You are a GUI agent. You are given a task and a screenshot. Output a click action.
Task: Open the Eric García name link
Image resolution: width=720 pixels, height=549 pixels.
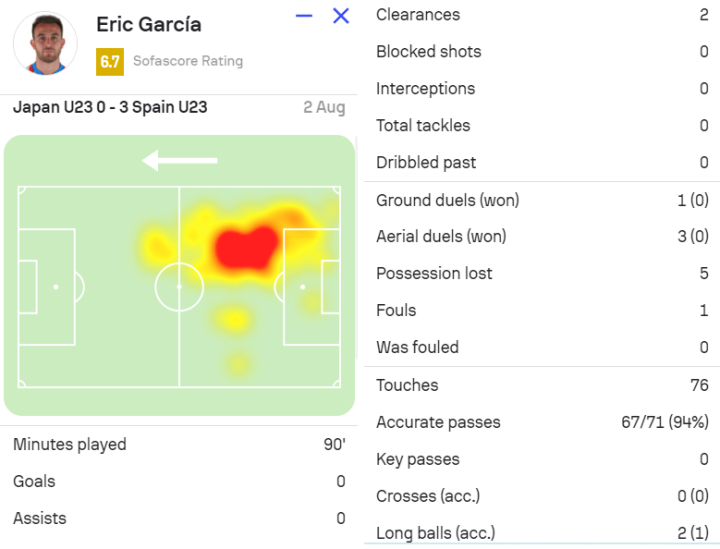(x=148, y=24)
